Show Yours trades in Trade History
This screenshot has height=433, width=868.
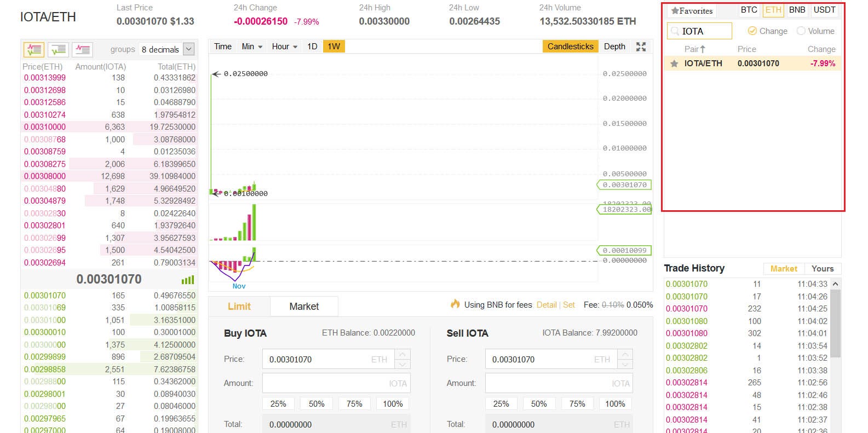coord(823,269)
